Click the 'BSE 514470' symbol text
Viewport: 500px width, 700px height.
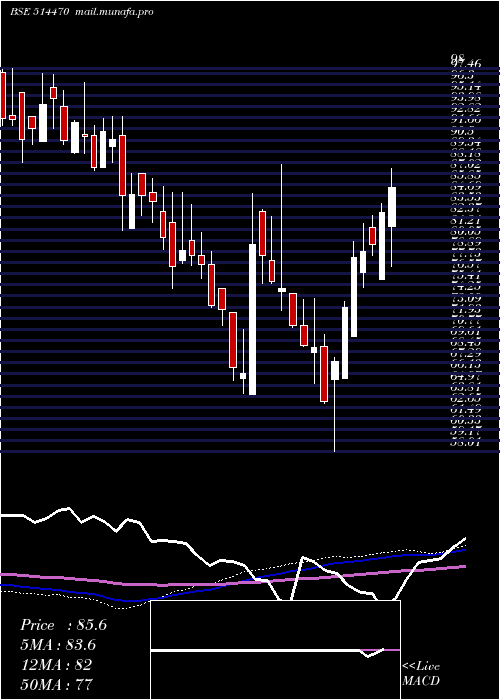(39, 12)
